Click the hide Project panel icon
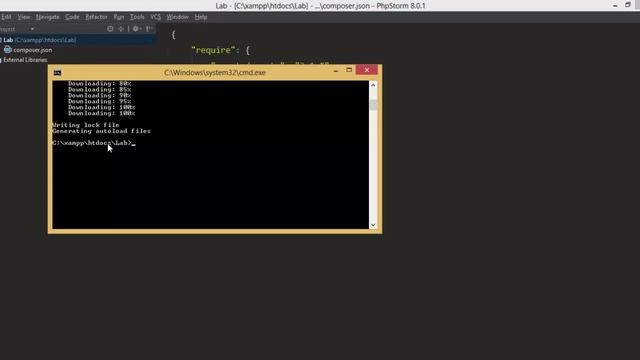 tap(149, 29)
